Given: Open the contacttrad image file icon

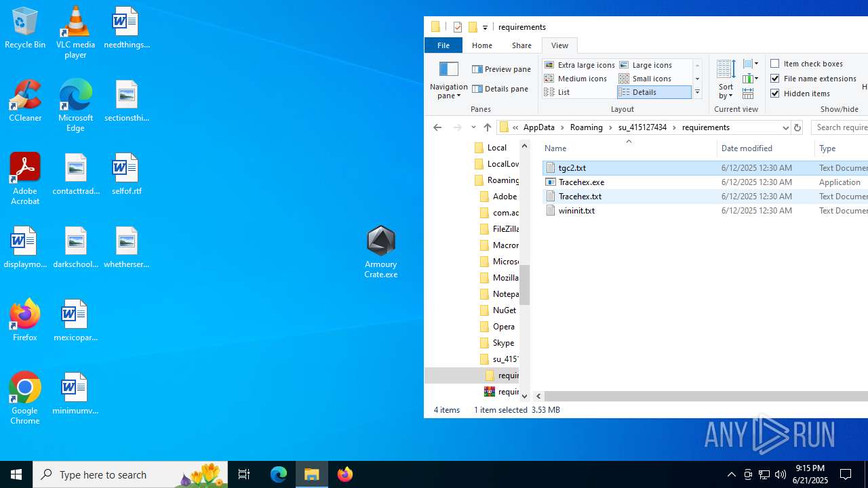Looking at the screenshot, I should point(75,175).
